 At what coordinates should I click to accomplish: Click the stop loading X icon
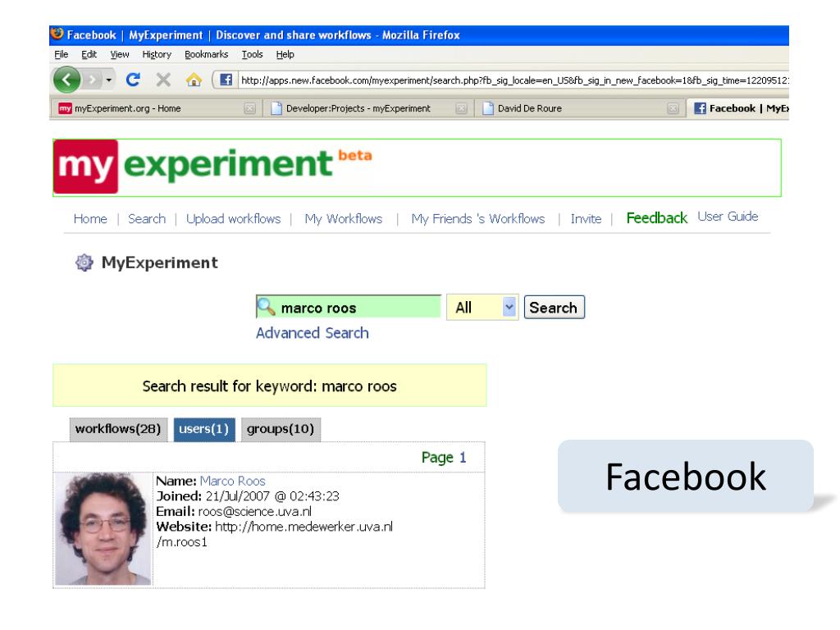click(163, 80)
